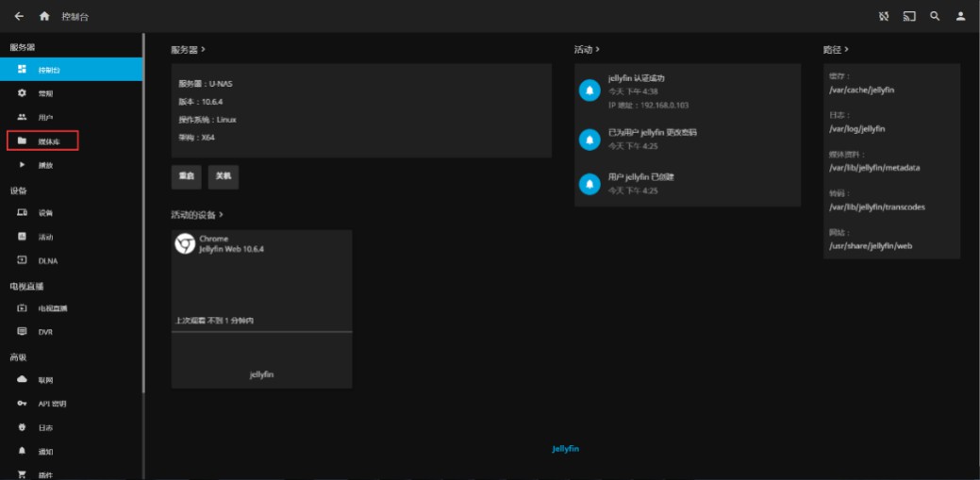Click the cast to device icon
The width and height of the screenshot is (980, 480).
(x=909, y=17)
